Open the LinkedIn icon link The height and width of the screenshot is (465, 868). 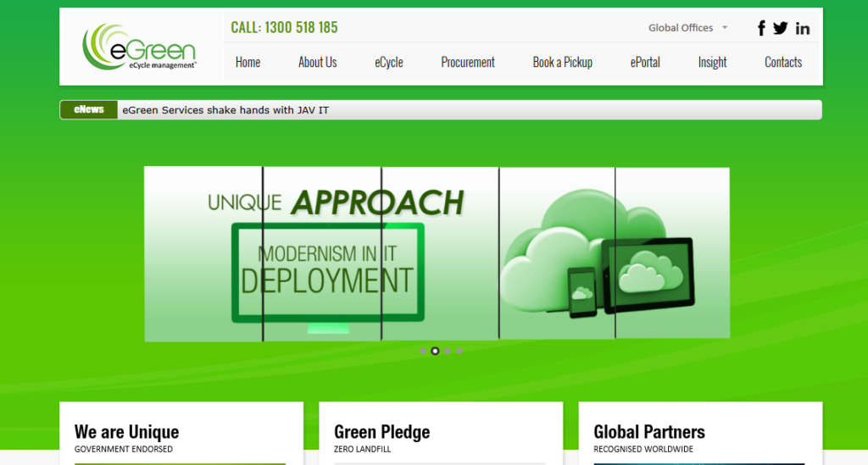[x=803, y=28]
